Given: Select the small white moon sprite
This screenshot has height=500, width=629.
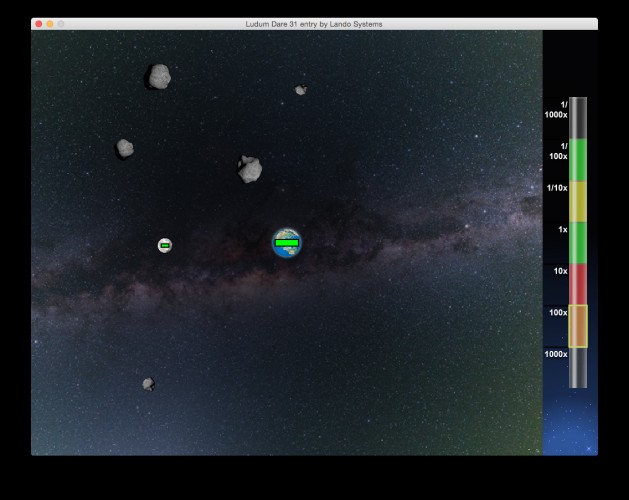Looking at the screenshot, I should (x=165, y=245).
